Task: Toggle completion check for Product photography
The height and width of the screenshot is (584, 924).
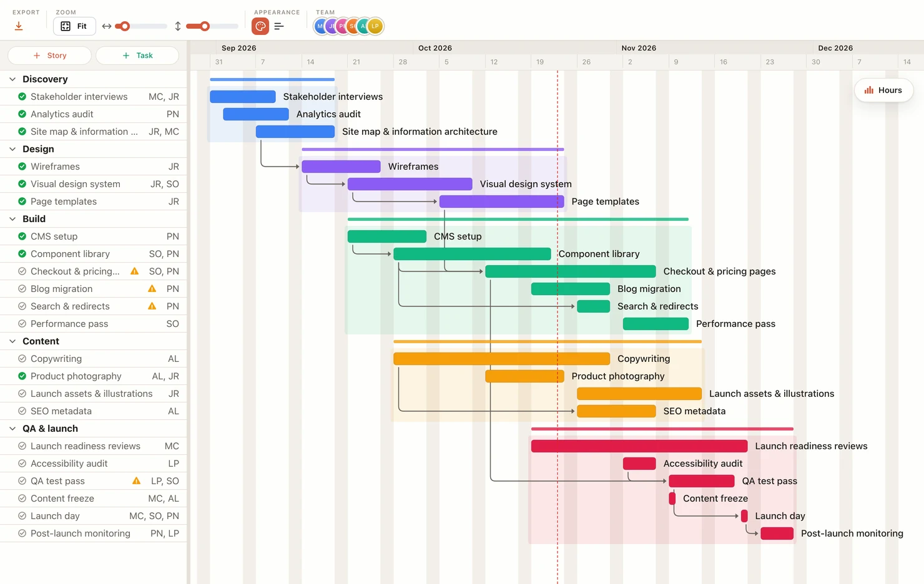Action: click(22, 376)
